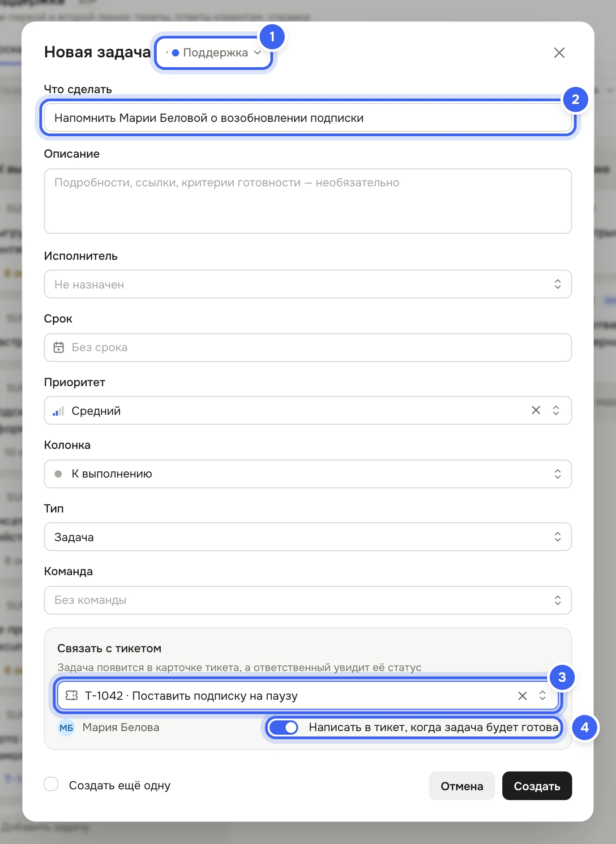Open the Срок date picker field
616x844 pixels.
[308, 348]
